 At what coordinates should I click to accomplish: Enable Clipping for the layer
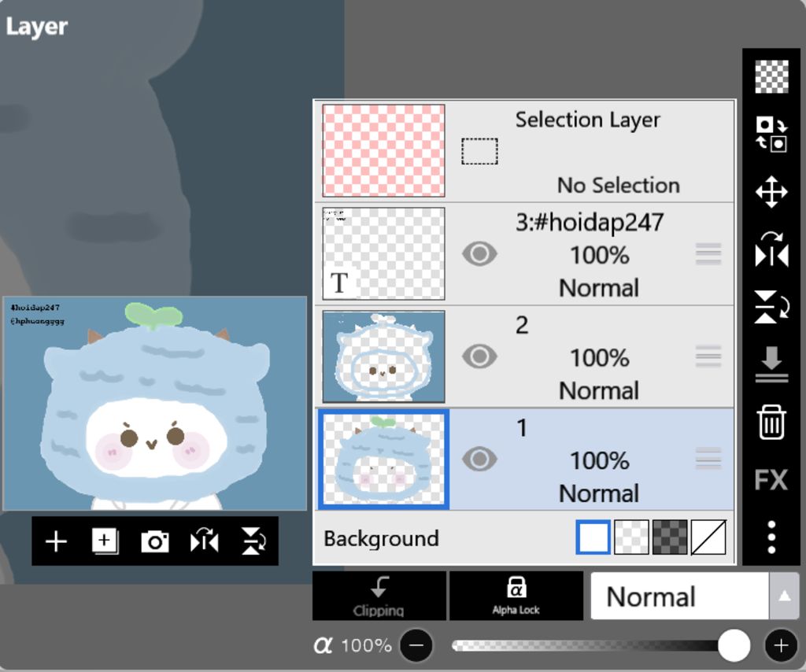click(x=379, y=596)
